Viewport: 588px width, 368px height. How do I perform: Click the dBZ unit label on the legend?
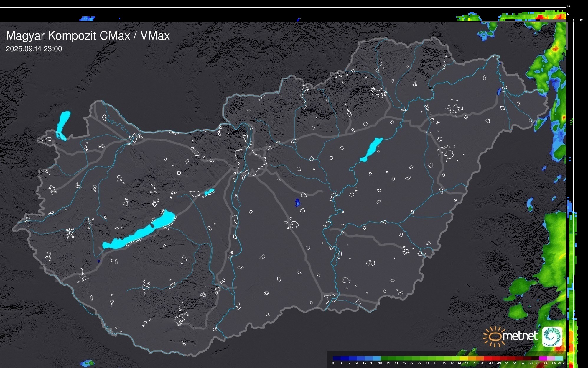[561, 363]
